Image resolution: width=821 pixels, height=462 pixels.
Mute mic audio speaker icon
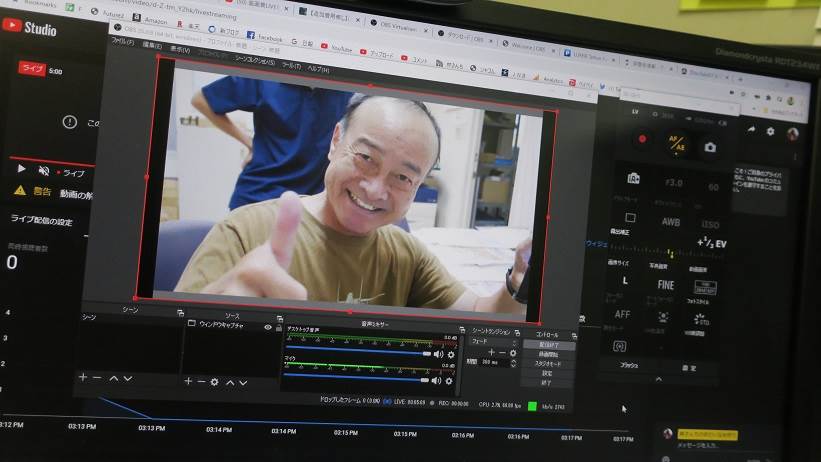click(436, 381)
